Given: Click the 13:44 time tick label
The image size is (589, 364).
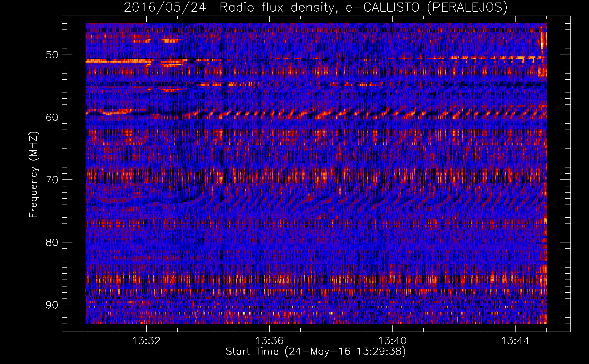Looking at the screenshot, I should click(515, 341).
